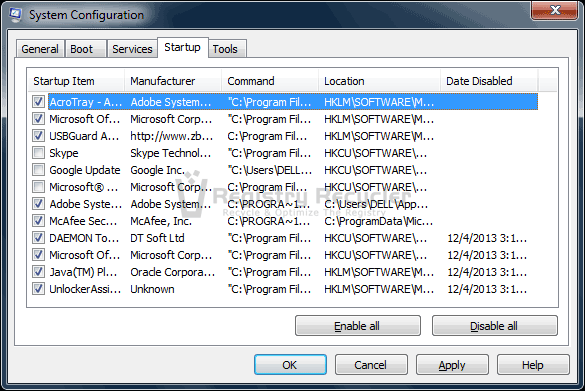
Task: Click the System Configuration title bar icon
Action: [15, 15]
